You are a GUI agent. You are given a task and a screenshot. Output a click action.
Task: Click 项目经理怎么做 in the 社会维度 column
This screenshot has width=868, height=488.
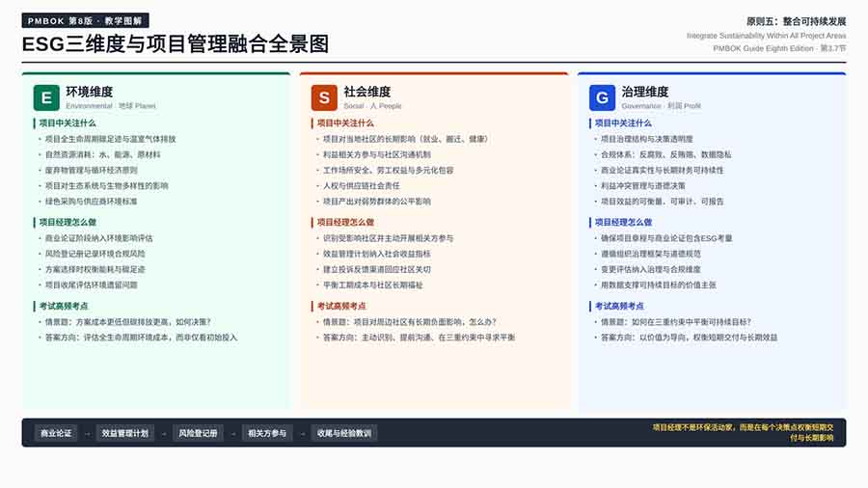pos(345,222)
